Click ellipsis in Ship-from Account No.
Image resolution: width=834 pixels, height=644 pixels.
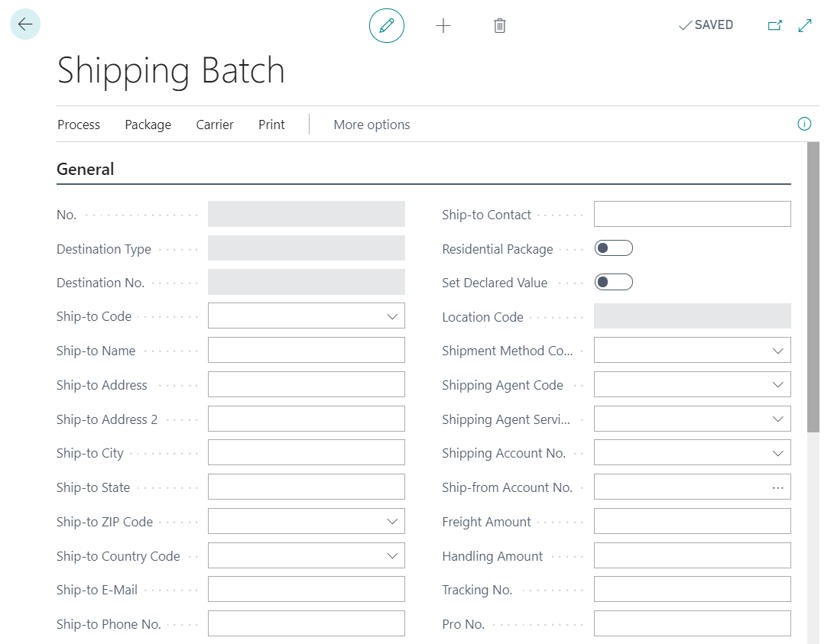pyautogui.click(x=777, y=487)
